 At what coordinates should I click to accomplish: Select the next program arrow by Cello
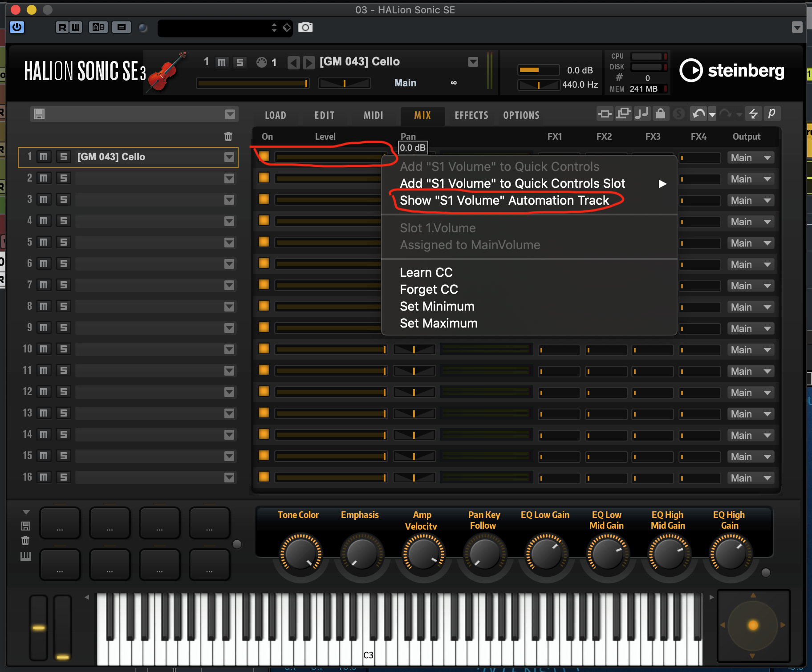click(309, 62)
